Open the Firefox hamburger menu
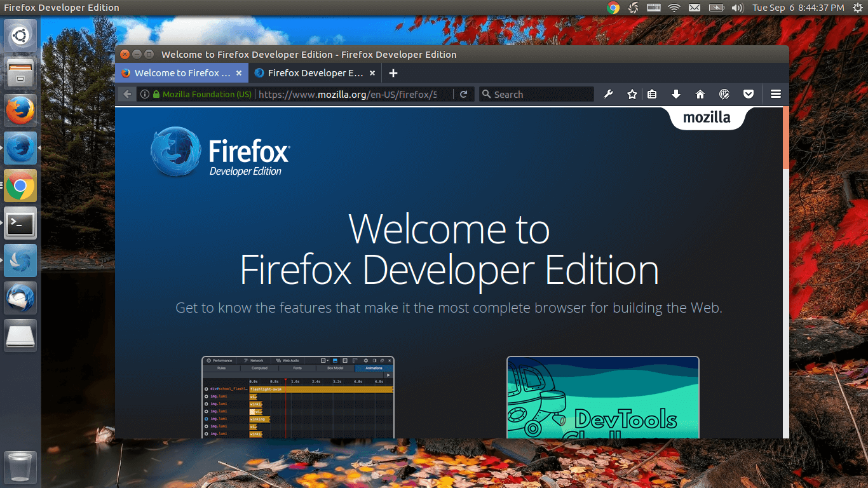 coord(776,94)
